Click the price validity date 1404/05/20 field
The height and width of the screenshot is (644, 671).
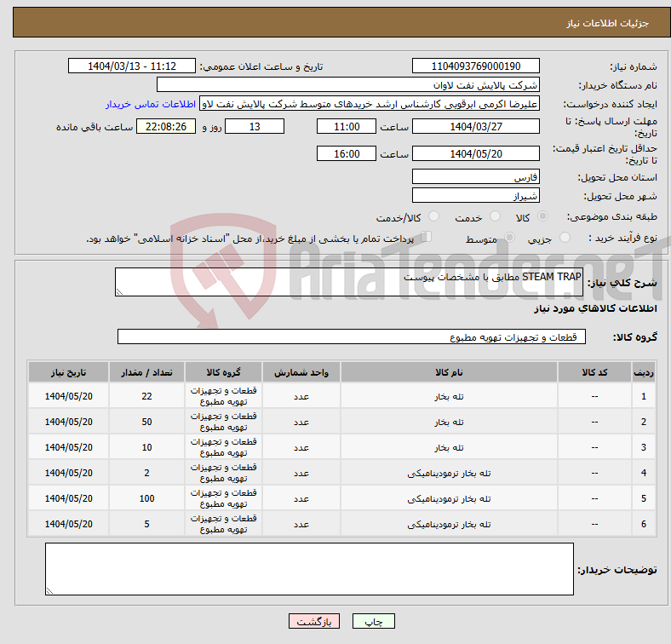[475, 153]
